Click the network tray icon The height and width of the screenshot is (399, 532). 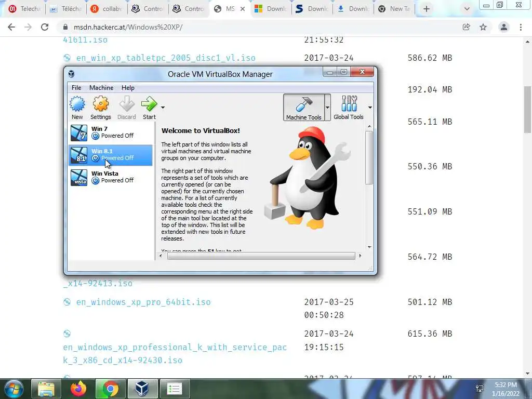(480, 389)
